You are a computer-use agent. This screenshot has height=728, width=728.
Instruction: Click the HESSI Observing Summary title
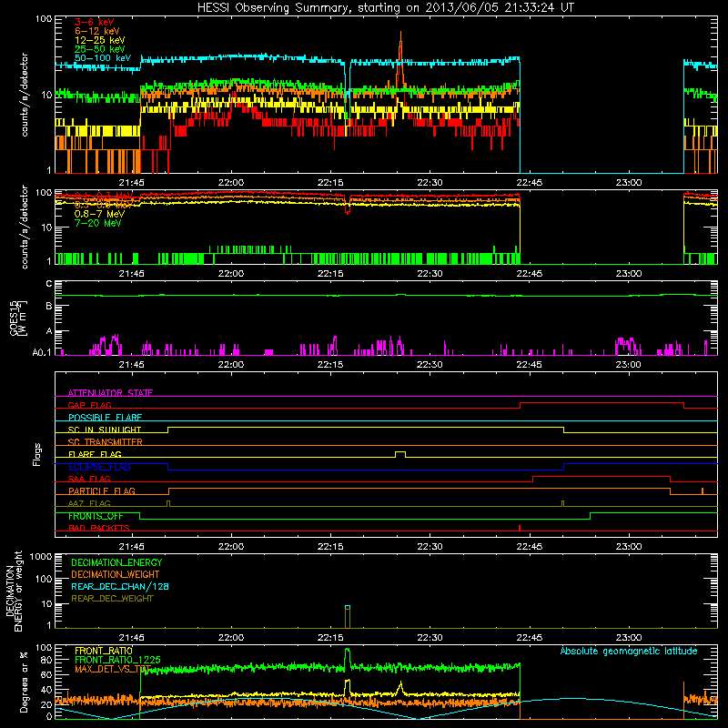(386, 8)
